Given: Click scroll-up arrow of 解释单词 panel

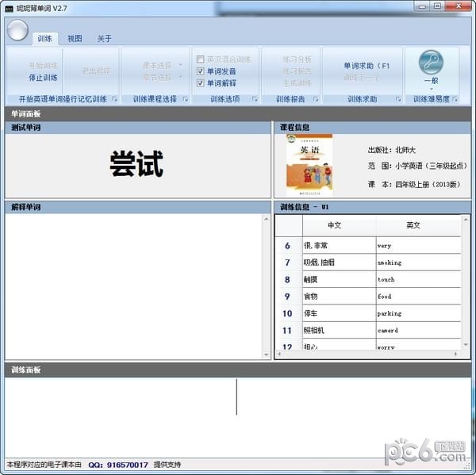Looking at the screenshot, I should click(x=267, y=219).
